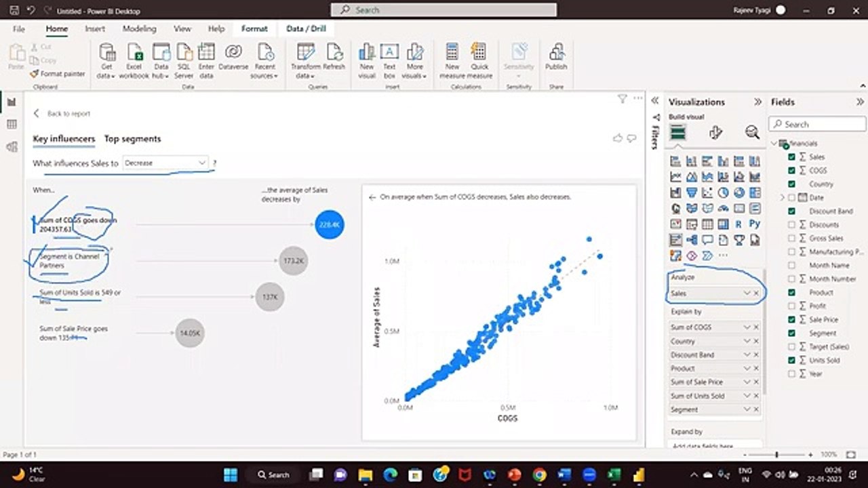Open dropdown on Sum of COGS field
This screenshot has width=868, height=488.
[747, 327]
